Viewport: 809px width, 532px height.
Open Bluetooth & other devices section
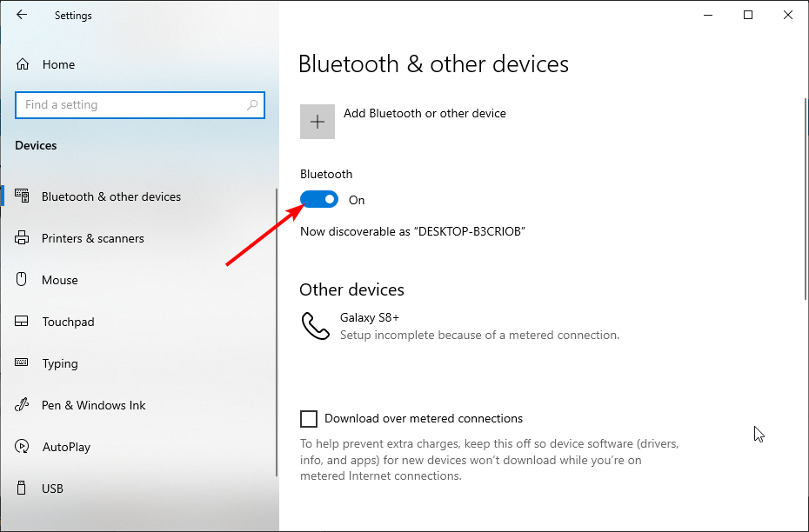coord(111,196)
